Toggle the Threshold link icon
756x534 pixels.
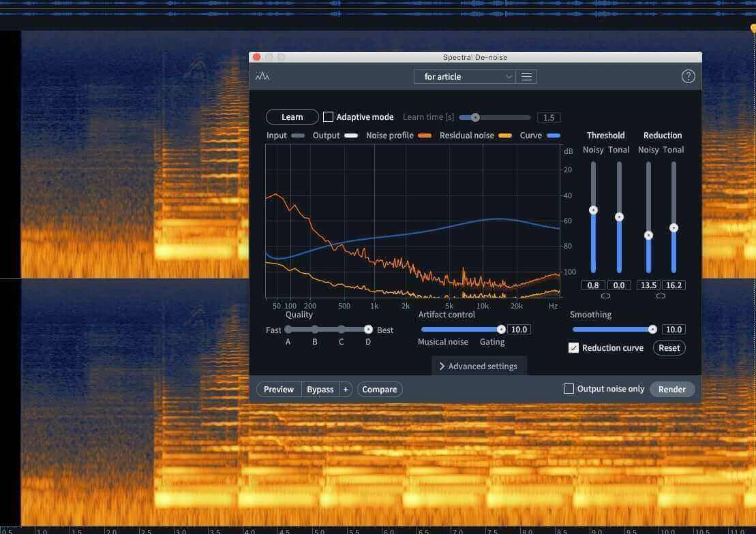605,296
